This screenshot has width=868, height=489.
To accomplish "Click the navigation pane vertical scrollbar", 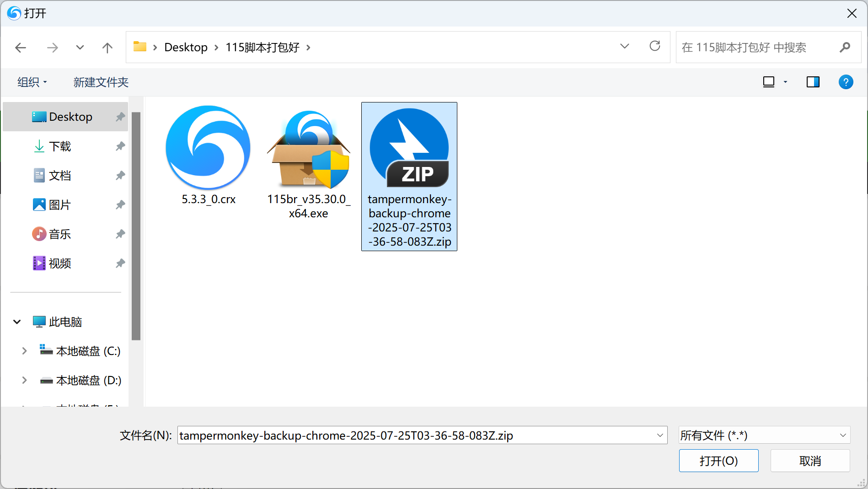I will [136, 226].
